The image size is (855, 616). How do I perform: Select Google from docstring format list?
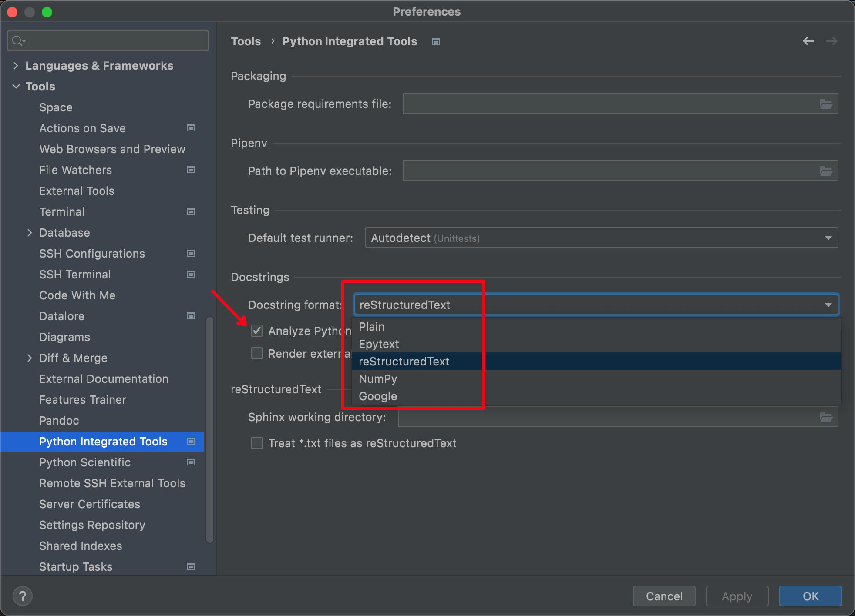(377, 396)
